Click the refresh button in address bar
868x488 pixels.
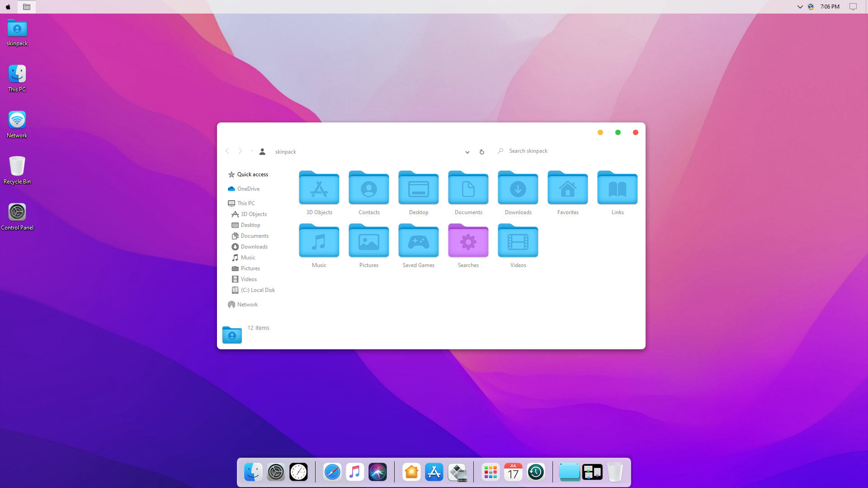coord(482,152)
